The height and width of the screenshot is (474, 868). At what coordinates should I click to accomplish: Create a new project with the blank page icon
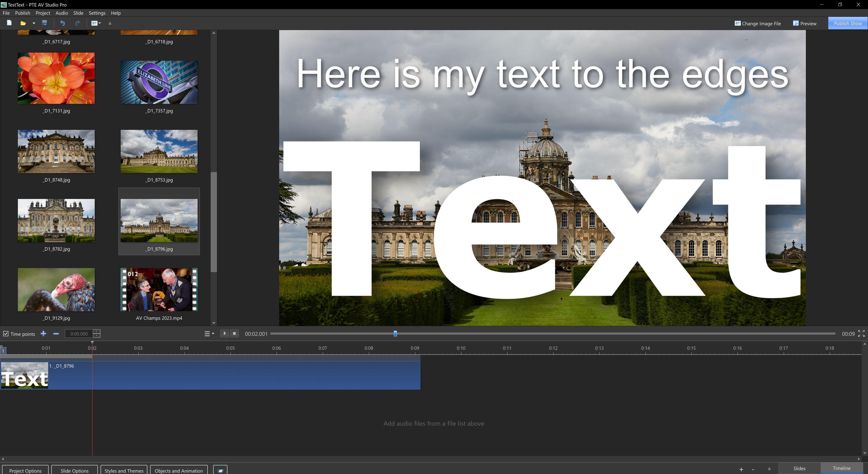pos(9,23)
